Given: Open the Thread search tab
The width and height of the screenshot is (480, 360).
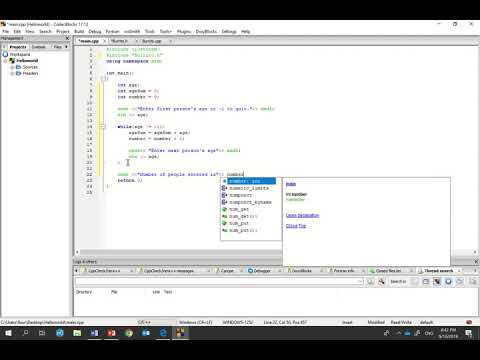Looking at the screenshot, I should pos(438,271).
